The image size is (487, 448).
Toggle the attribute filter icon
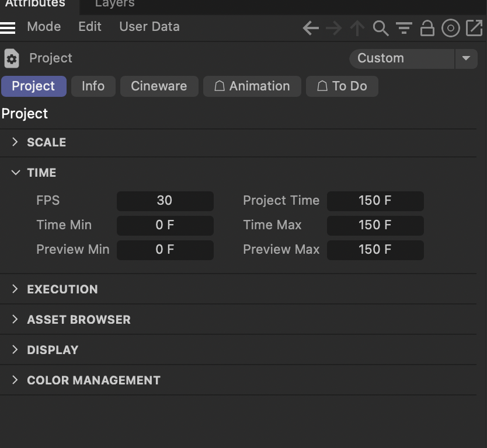point(404,28)
